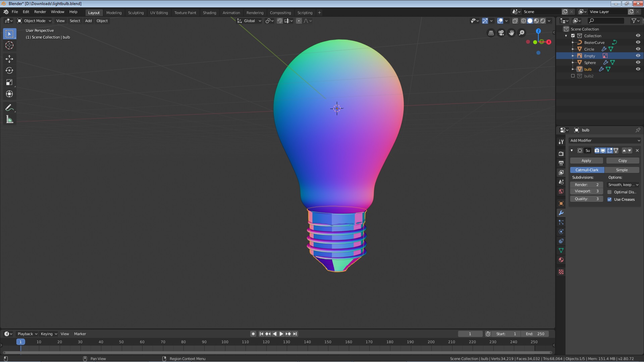The height and width of the screenshot is (362, 644).
Task: Hide the BezierCurve object with its eye icon
Action: (638, 42)
